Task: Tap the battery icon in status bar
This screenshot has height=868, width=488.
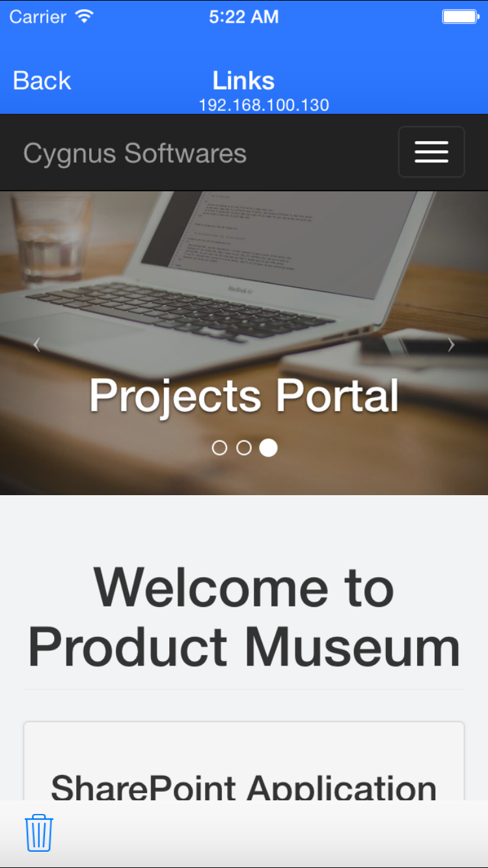Action: 460,17
